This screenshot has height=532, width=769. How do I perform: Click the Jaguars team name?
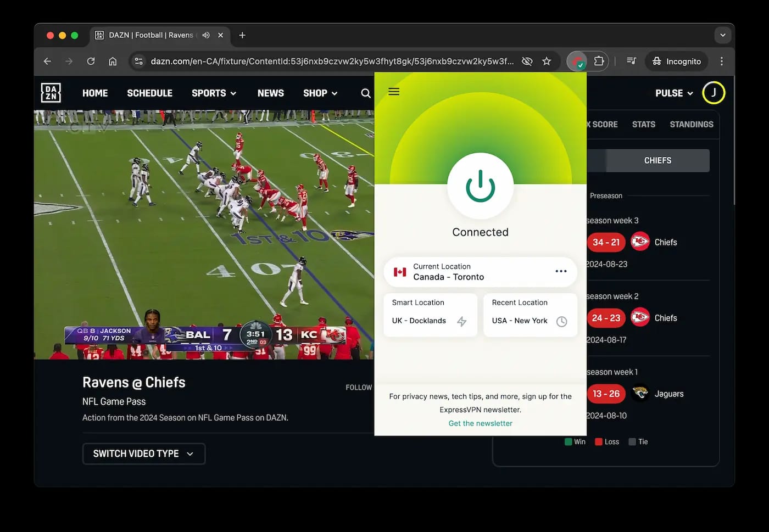coord(669,394)
